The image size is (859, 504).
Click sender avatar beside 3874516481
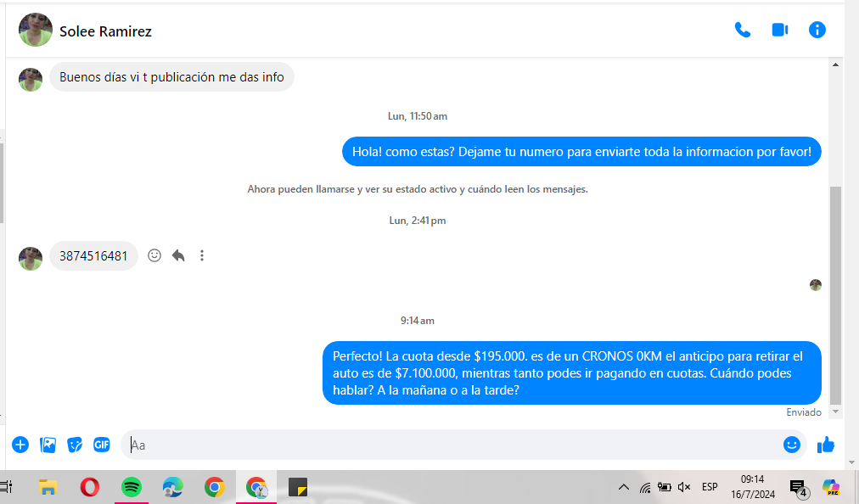pos(31,259)
